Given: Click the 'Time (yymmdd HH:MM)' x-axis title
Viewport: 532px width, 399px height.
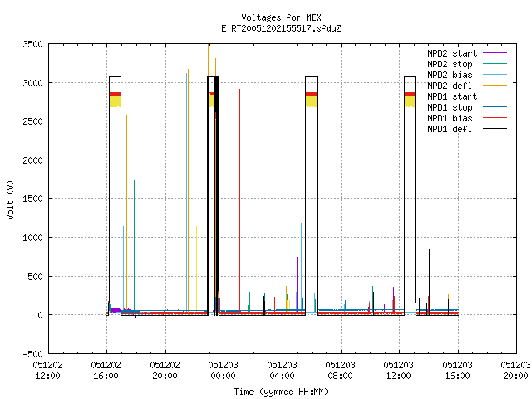Looking at the screenshot, I should (x=281, y=392).
